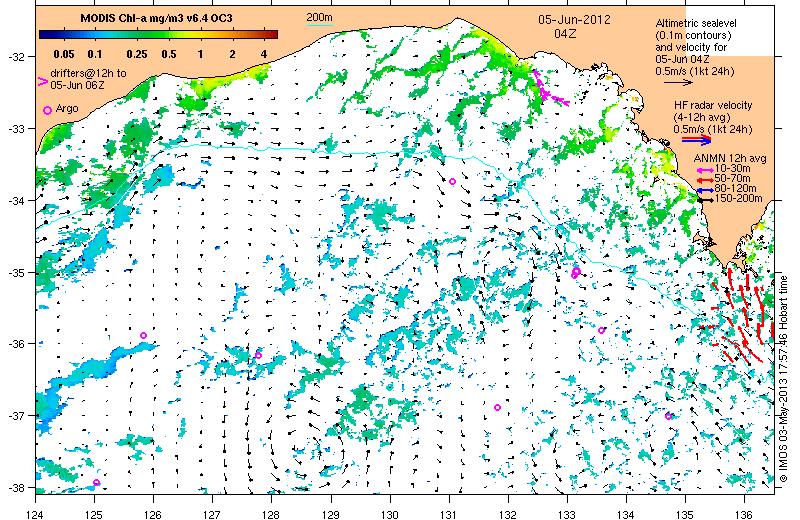
Task: Select the Argo float marker near 131E 33.7S
Action: [452, 181]
